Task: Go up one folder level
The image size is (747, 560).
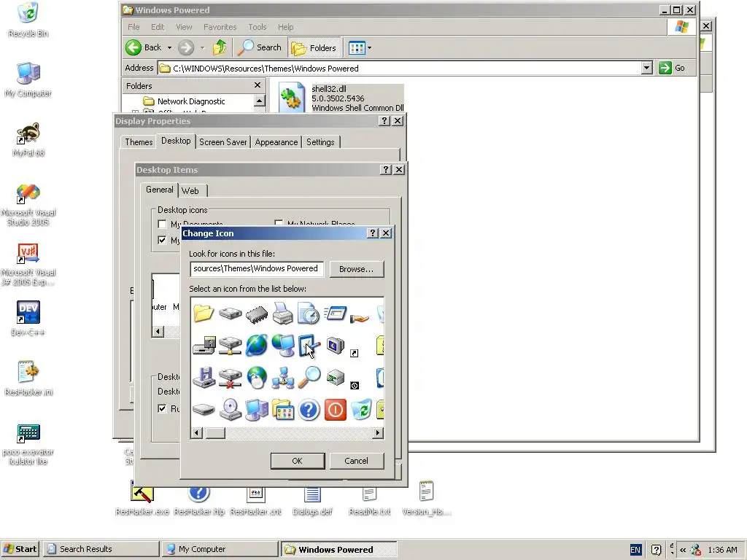Action: point(220,47)
